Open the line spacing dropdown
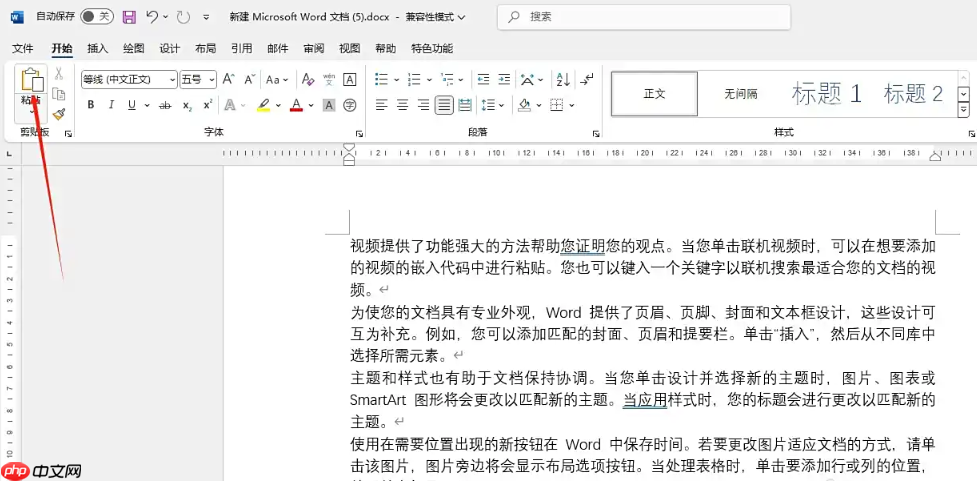The width and height of the screenshot is (977, 481). click(493, 105)
